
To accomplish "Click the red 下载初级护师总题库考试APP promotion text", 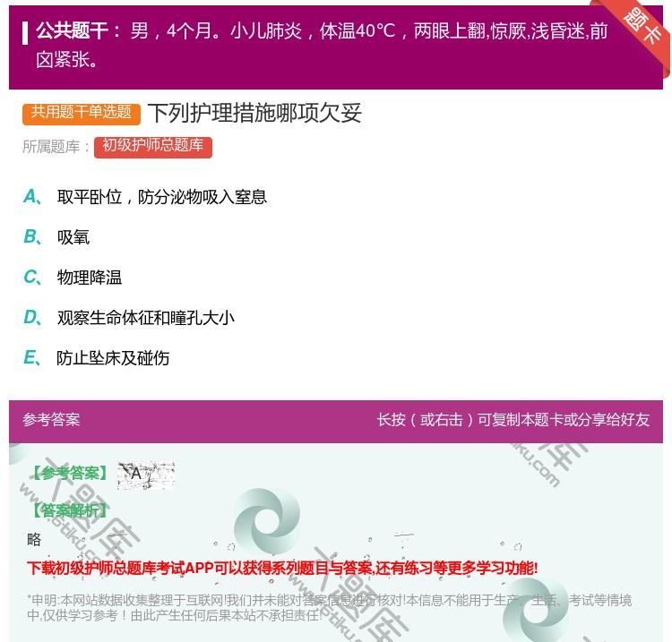I will click(x=282, y=568).
